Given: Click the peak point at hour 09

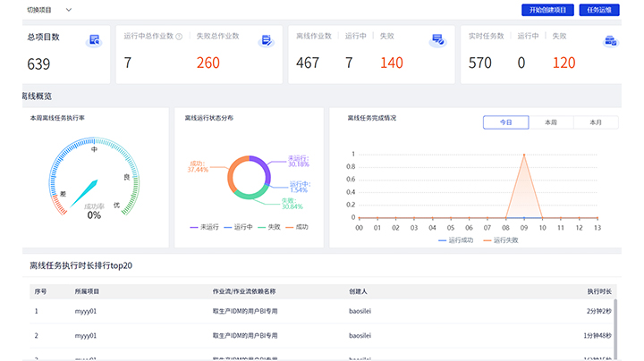Looking at the screenshot, I should click(x=524, y=155).
